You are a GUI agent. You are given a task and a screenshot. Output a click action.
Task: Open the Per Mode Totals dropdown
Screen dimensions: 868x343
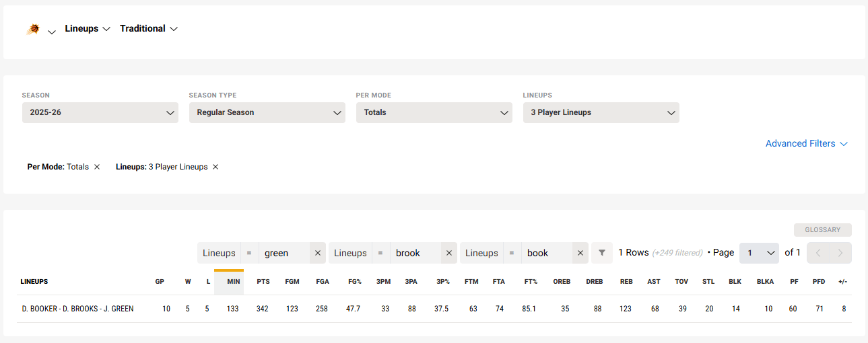pos(434,113)
